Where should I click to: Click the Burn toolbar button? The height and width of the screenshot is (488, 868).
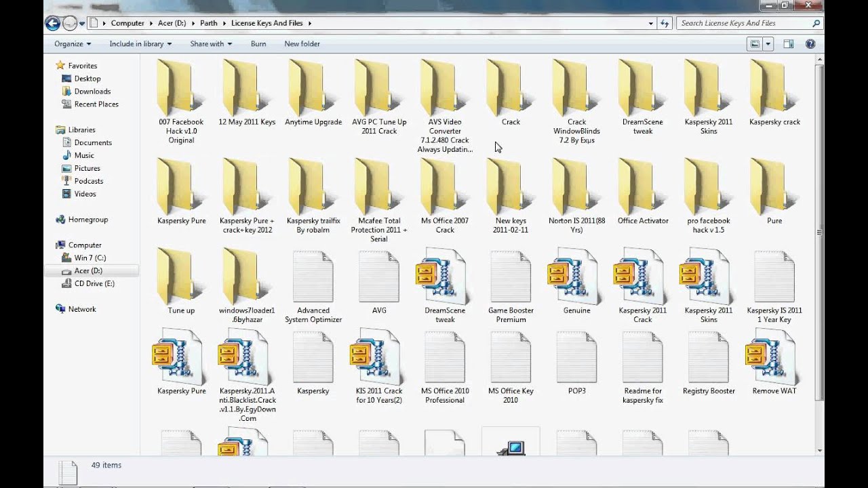click(x=258, y=44)
